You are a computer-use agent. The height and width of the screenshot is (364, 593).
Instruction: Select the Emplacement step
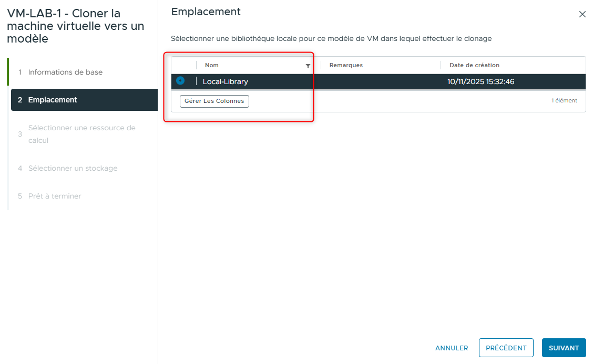pos(53,99)
